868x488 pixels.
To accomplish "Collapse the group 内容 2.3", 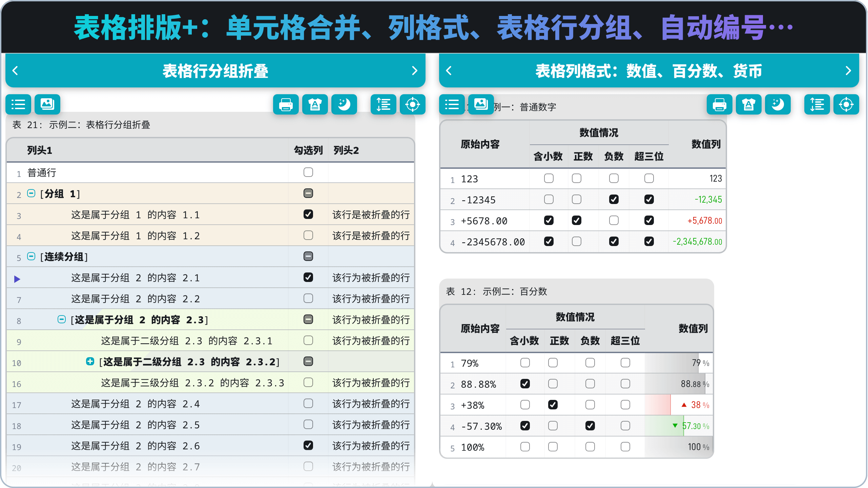I will point(62,319).
